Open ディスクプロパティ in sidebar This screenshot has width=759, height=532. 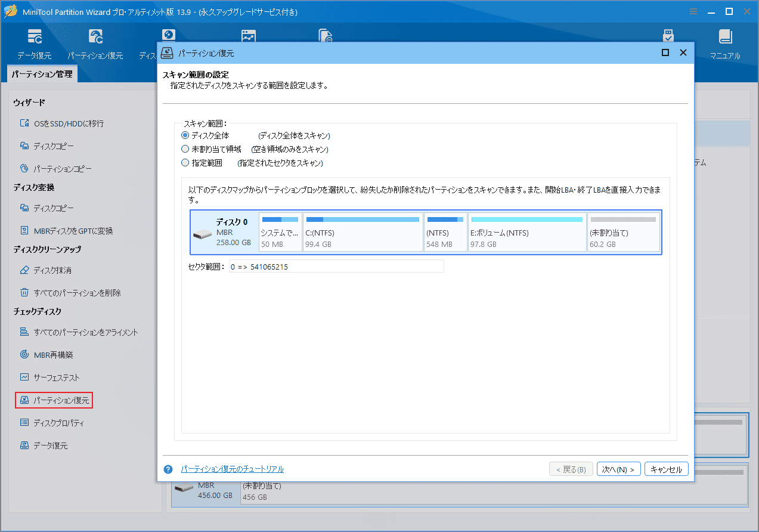51,423
